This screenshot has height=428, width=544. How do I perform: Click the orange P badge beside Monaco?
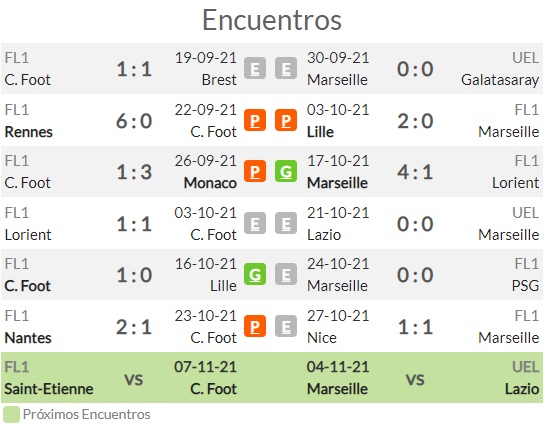click(255, 171)
